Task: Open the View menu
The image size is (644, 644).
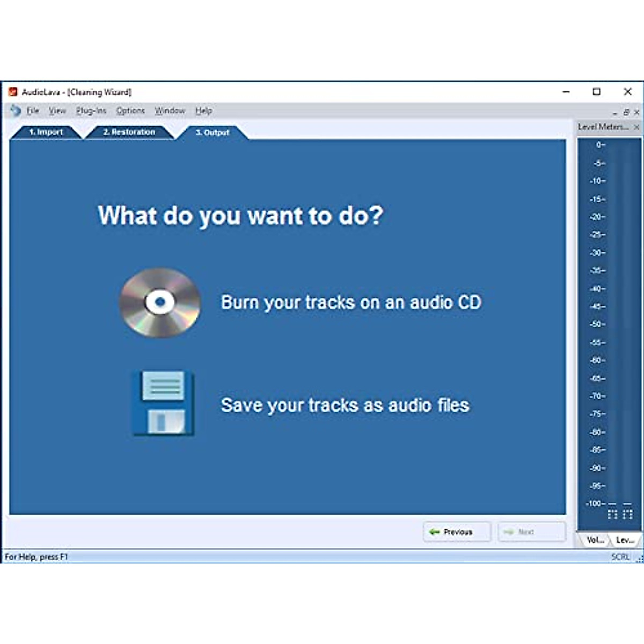Action: tap(57, 111)
